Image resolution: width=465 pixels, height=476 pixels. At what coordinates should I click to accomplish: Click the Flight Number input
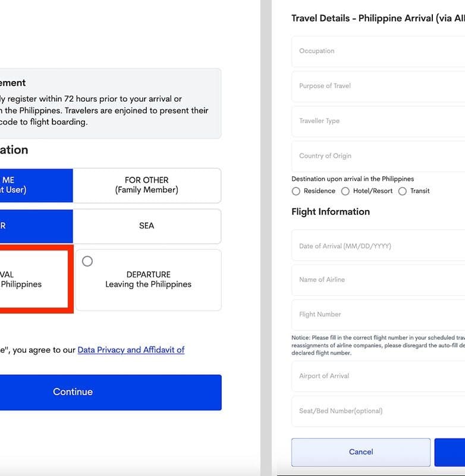point(378,314)
